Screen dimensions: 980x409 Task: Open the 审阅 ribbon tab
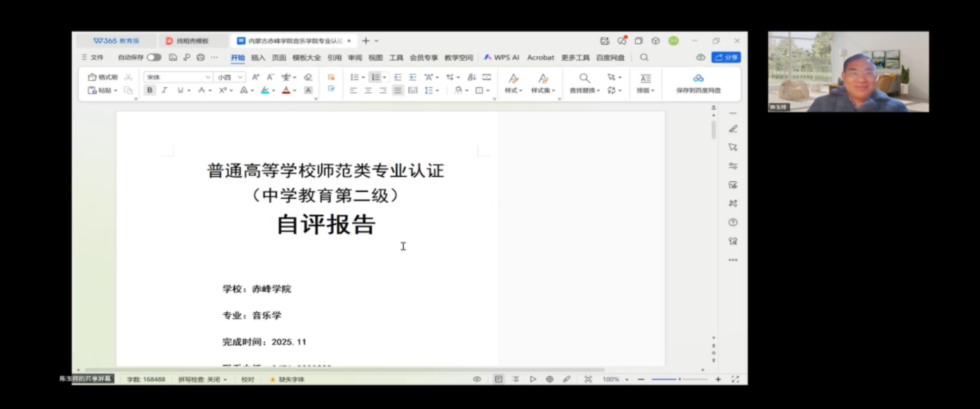pos(355,57)
